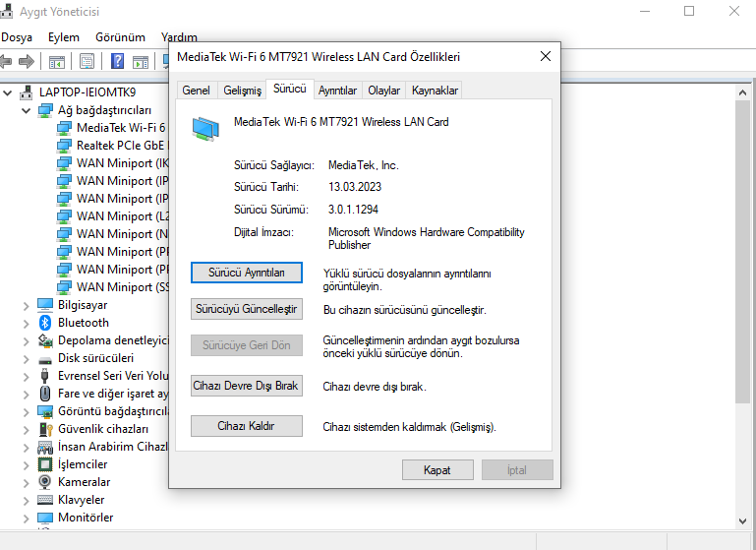The image size is (756, 550).
Task: Open the Görünüm menu
Action: [x=120, y=37]
